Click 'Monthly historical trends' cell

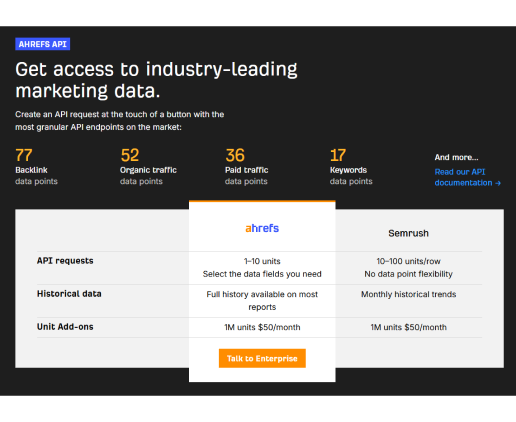point(408,294)
